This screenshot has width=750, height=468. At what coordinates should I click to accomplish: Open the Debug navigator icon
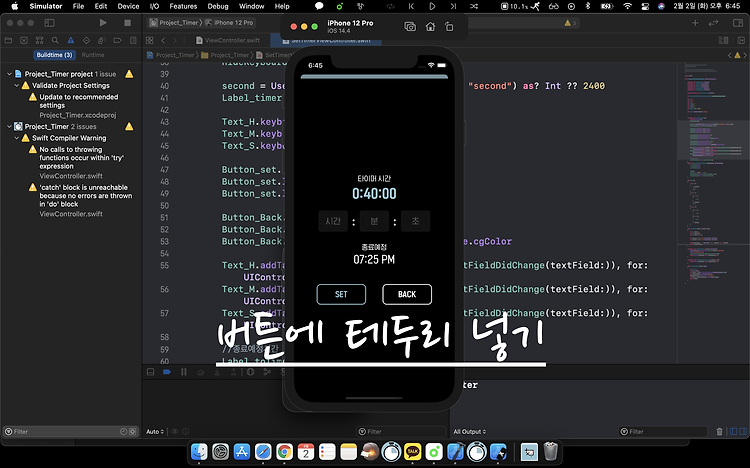[101, 41]
